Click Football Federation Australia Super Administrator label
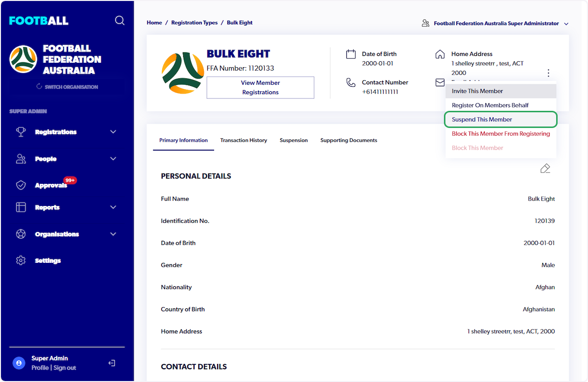Screen dimensions: 588x382 [x=496, y=24]
